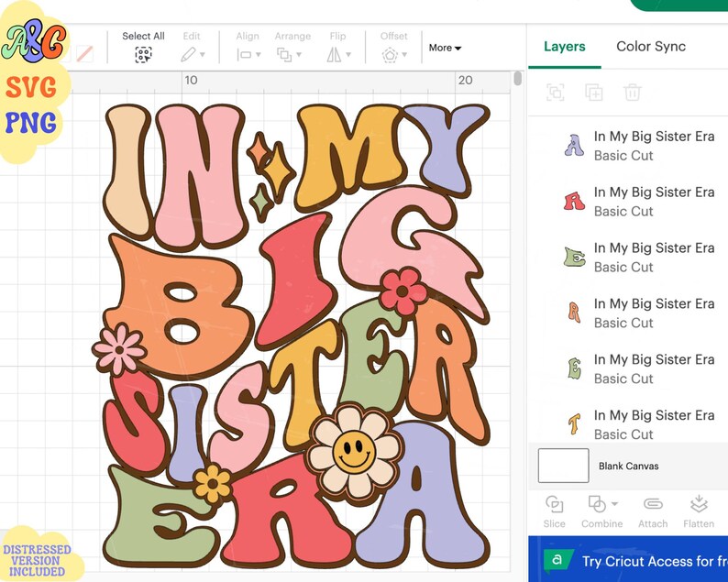Select the green E layer above yellow T
Image resolution: width=728 pixels, height=582 pixels.
(x=574, y=368)
